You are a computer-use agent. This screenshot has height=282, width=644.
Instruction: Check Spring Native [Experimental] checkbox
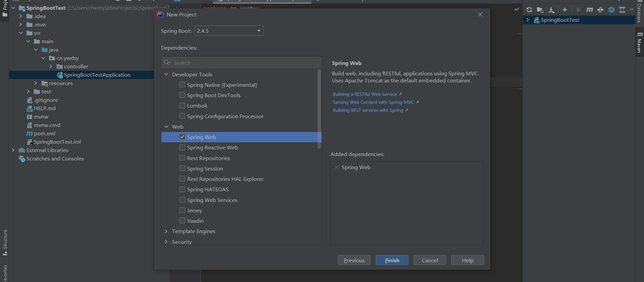tap(182, 84)
